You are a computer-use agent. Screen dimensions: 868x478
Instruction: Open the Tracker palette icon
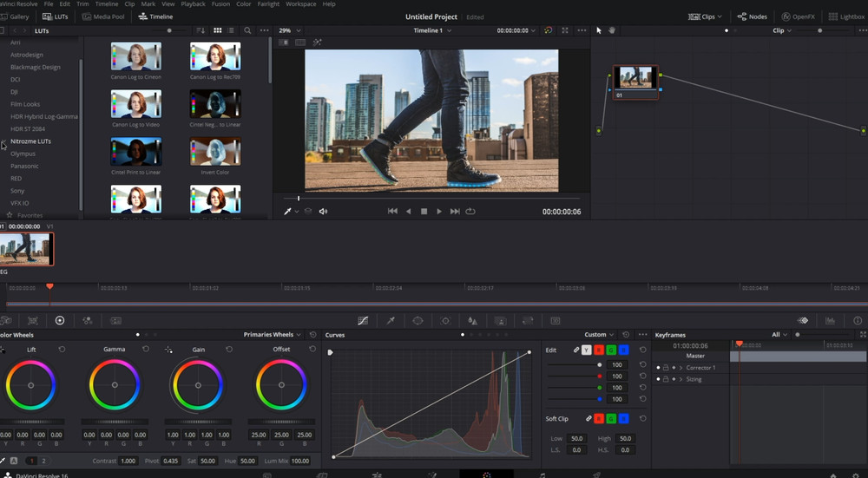(x=445, y=320)
